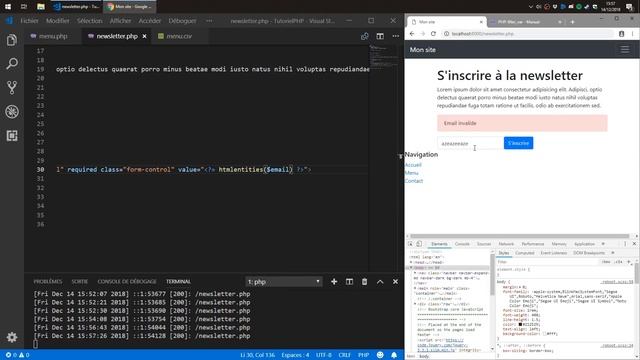Create a new terminal with plus icon
Screen dimensions: 640x360
[x=334, y=282]
